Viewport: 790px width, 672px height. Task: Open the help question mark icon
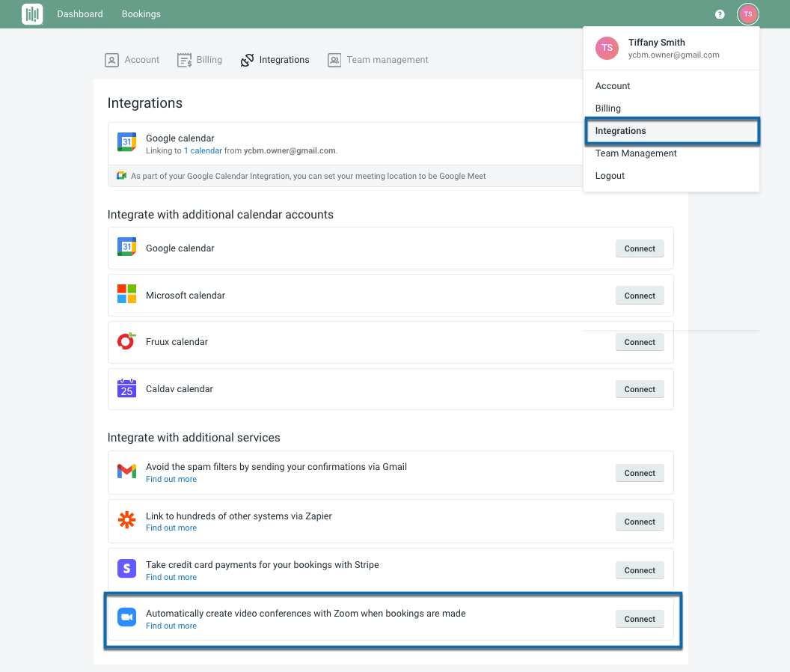click(x=720, y=14)
